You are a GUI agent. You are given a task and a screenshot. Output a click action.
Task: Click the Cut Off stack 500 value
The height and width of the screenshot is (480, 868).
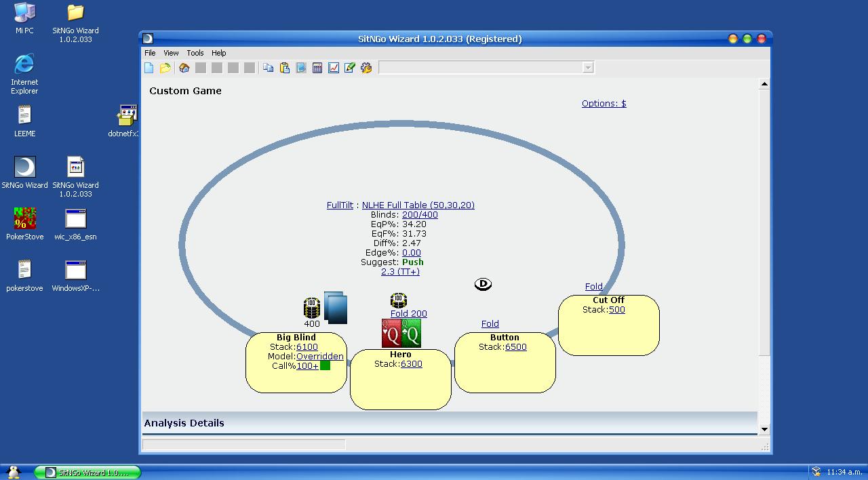(x=617, y=310)
